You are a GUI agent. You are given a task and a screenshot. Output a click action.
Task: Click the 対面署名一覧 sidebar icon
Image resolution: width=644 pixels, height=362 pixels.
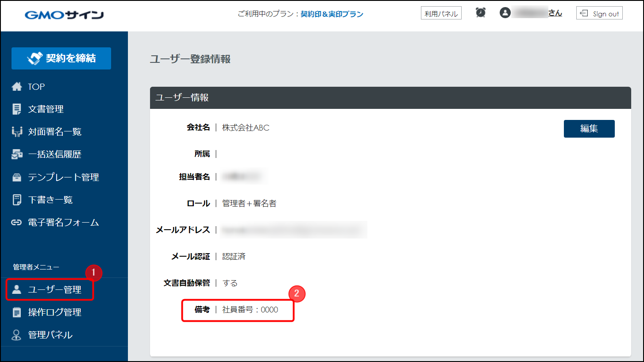(x=17, y=131)
